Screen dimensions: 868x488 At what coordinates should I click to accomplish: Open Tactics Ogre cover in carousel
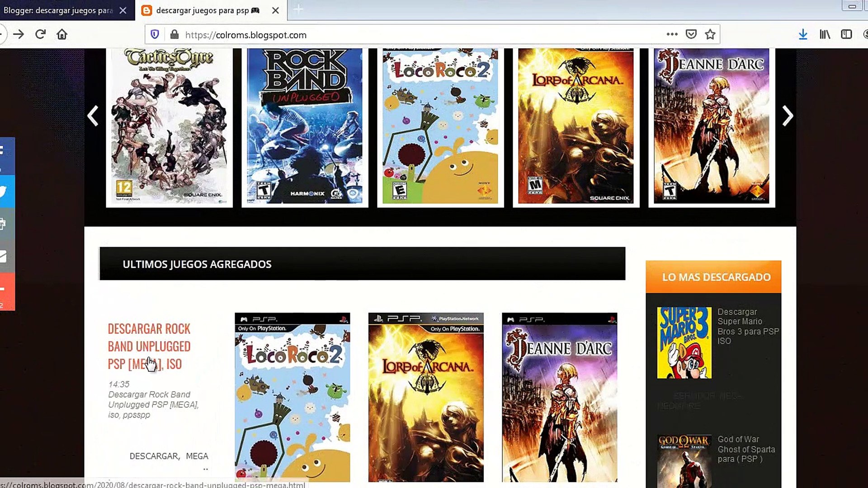pos(169,127)
